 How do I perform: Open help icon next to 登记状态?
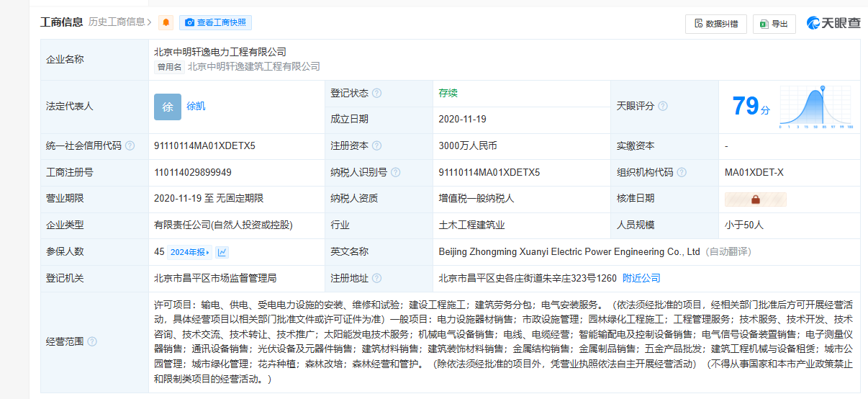click(376, 93)
